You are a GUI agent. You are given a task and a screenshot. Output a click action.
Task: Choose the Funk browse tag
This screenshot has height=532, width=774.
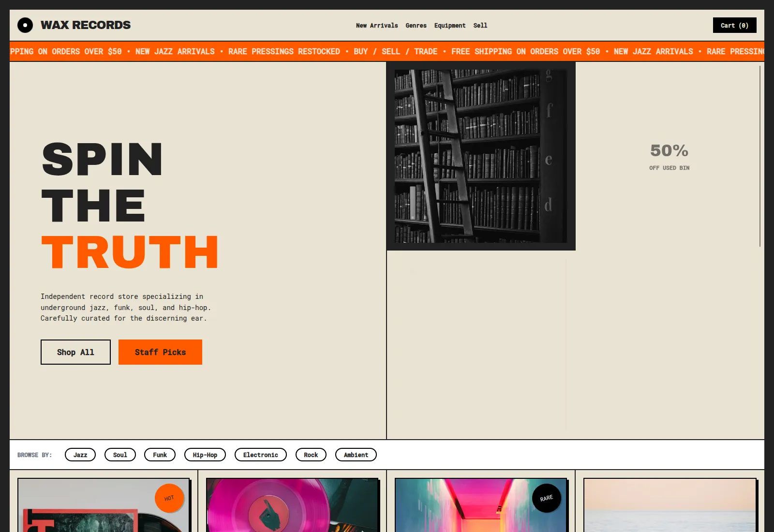click(x=160, y=455)
